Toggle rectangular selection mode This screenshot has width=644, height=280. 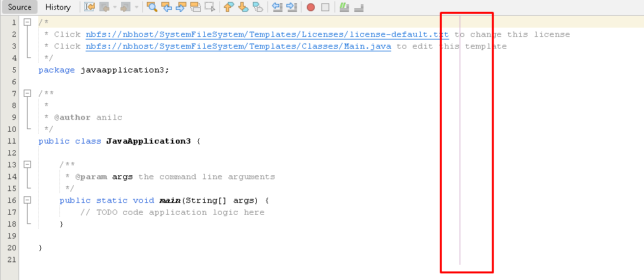click(x=209, y=7)
